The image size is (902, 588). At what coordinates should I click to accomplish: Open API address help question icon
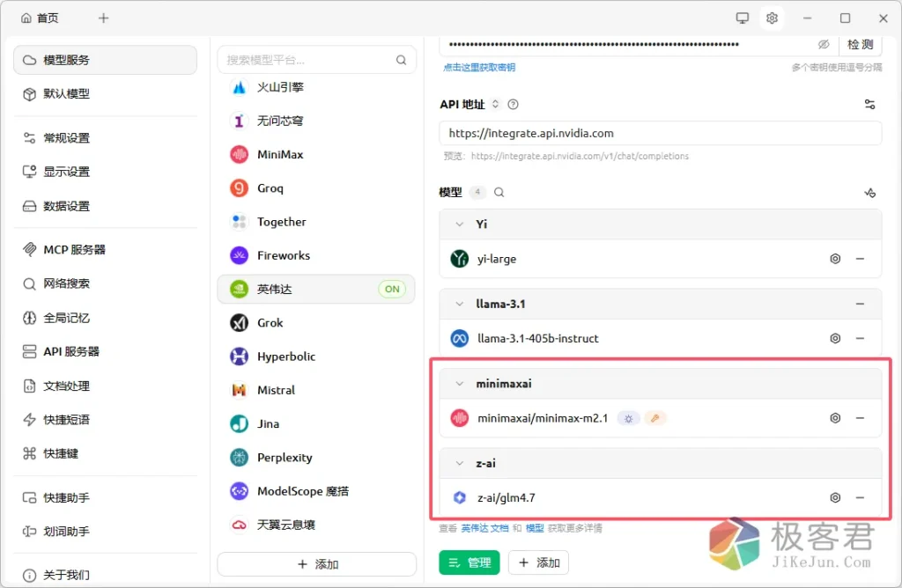[514, 104]
